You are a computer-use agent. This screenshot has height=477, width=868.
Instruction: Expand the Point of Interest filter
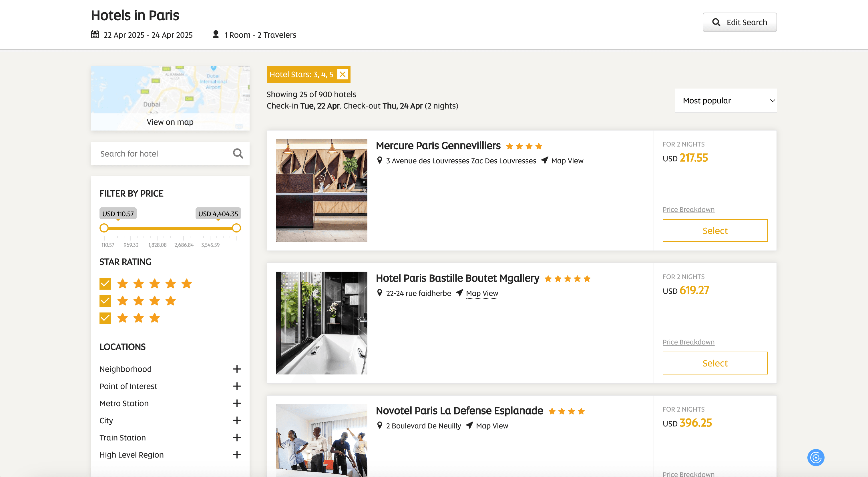(x=237, y=386)
